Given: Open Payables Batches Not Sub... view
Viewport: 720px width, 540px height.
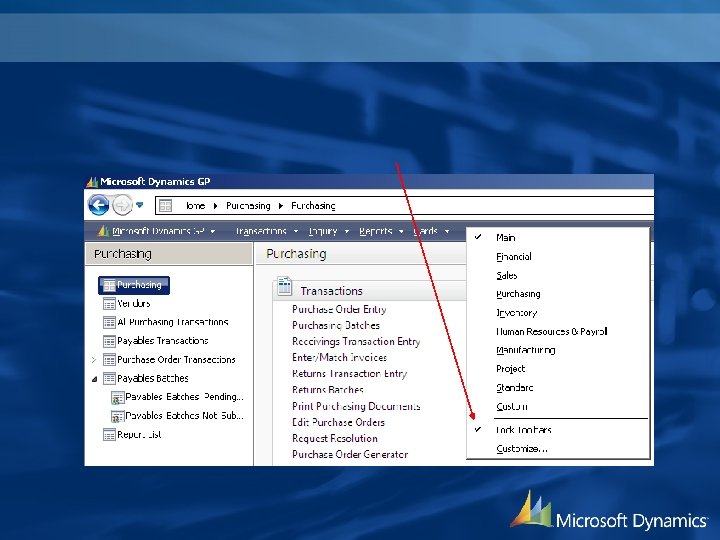Looking at the screenshot, I should coord(185,416).
